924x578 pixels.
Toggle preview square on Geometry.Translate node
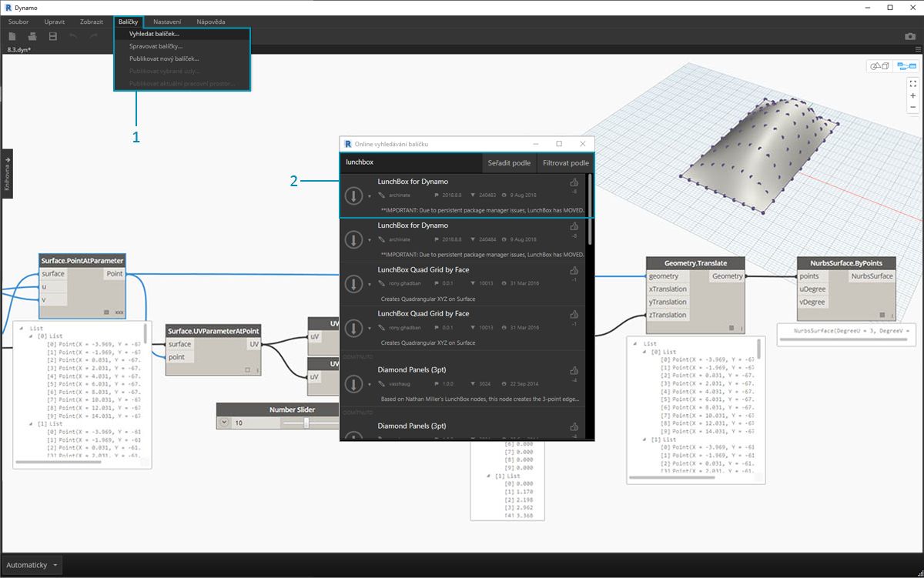tap(731, 329)
